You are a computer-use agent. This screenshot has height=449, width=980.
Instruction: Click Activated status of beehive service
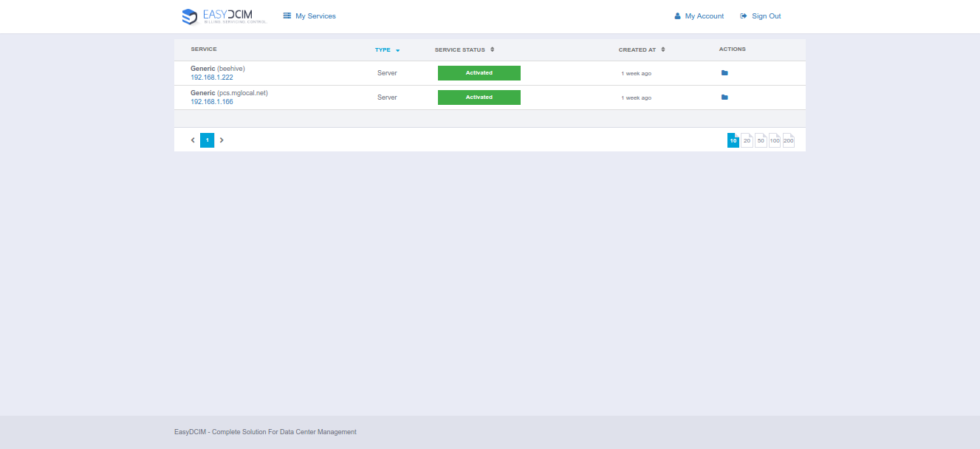tap(479, 73)
